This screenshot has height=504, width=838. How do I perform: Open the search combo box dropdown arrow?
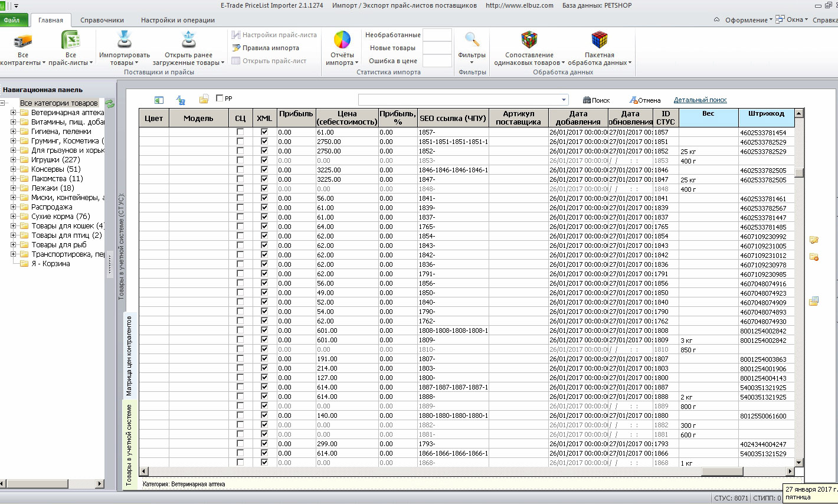tap(564, 100)
